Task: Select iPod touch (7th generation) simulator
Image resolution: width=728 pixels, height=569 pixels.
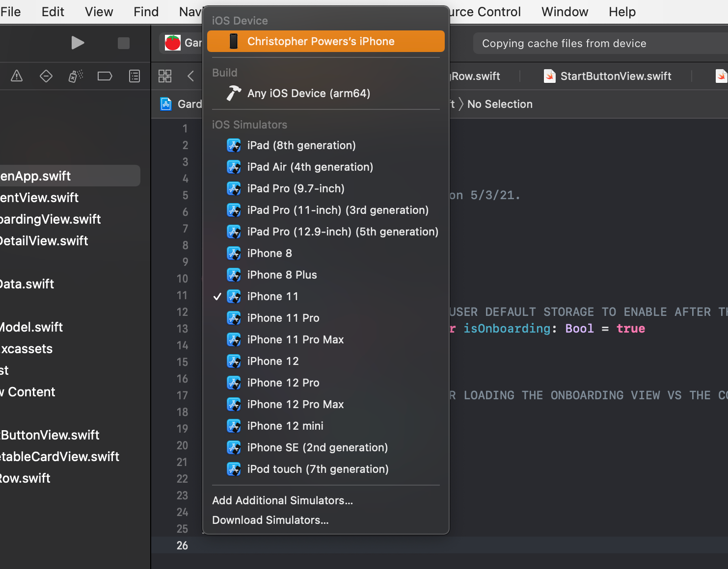Action: (x=326, y=469)
